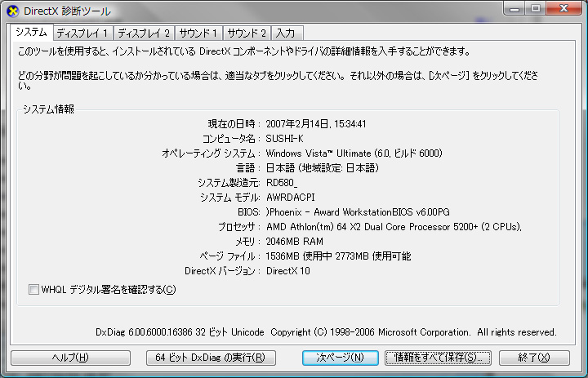Maximize the DirectX 診断ツール window
This screenshot has height=378, width=588.
click(536, 9)
